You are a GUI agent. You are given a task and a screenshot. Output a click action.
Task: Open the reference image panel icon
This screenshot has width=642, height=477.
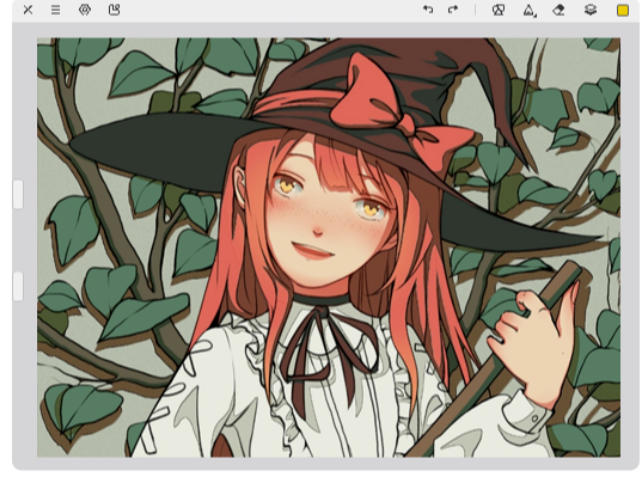pyautogui.click(x=114, y=10)
